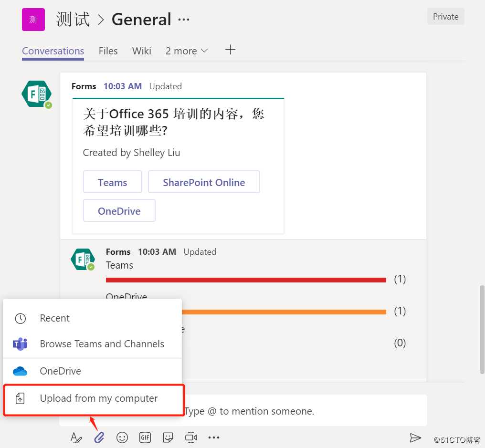Open more messaging extensions ellipsis
The height and width of the screenshot is (448, 485).
(x=214, y=438)
